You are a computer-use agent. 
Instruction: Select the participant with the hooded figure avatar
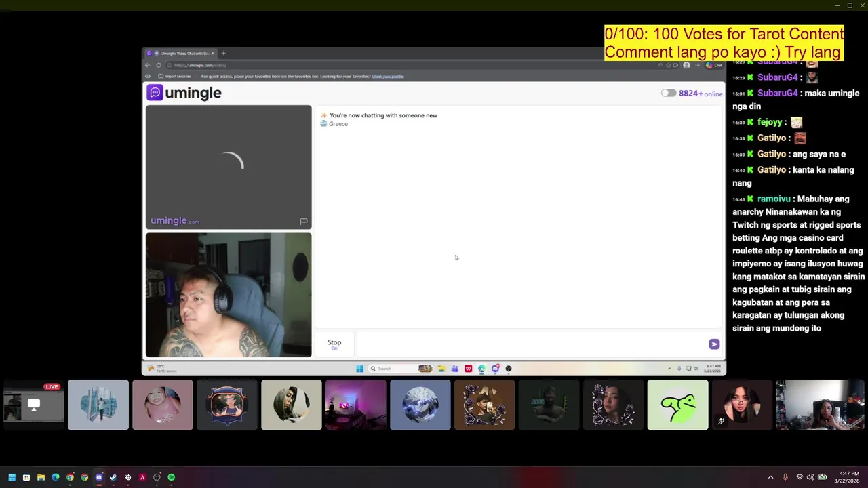point(292,405)
